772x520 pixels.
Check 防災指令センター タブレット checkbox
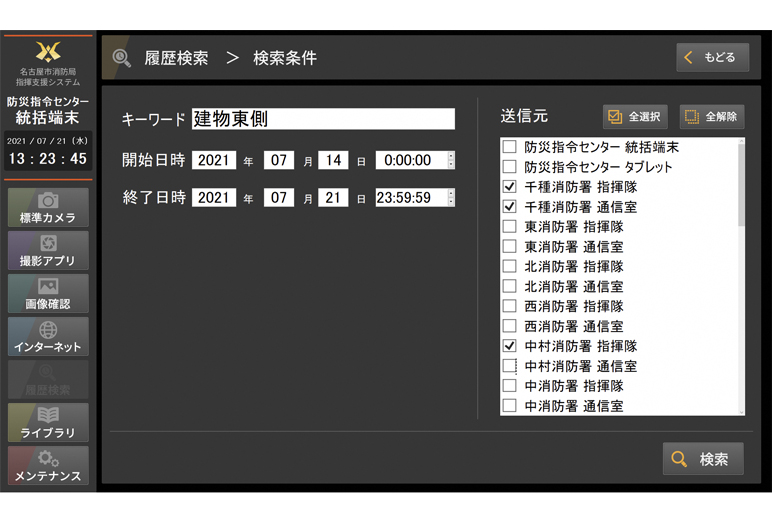click(x=510, y=166)
